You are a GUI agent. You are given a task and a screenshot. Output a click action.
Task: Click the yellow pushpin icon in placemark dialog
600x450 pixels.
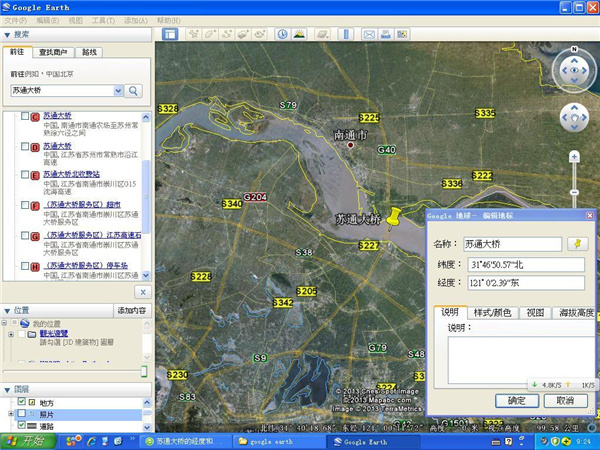(578, 244)
